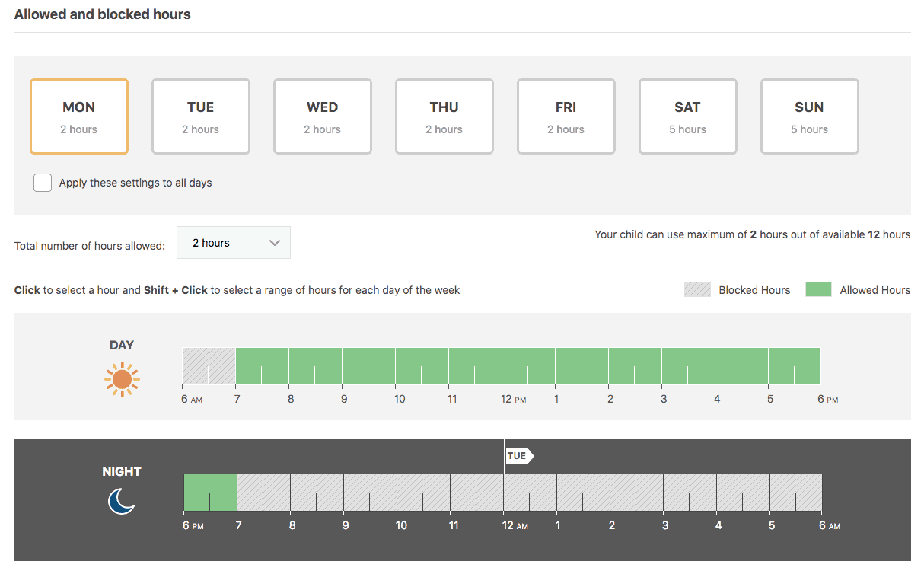The width and height of the screenshot is (924, 574).
Task: Block the 7 AM to 8 AM day hour
Action: click(263, 366)
